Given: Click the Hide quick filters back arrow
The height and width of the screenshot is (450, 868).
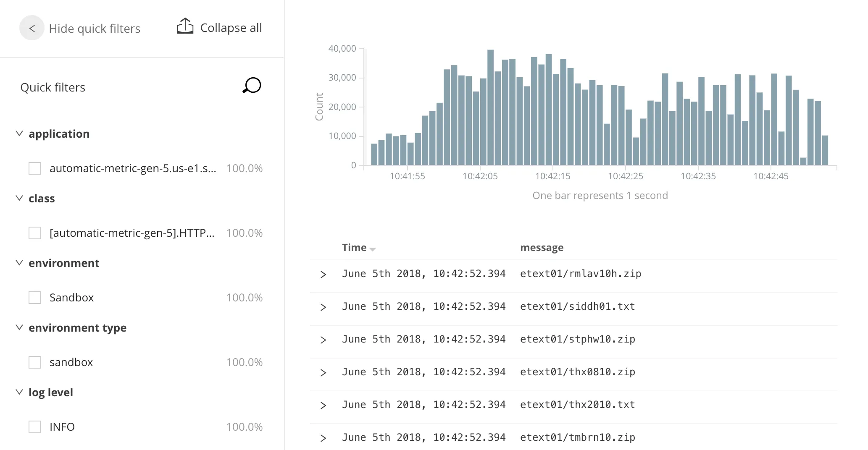Looking at the screenshot, I should [32, 28].
